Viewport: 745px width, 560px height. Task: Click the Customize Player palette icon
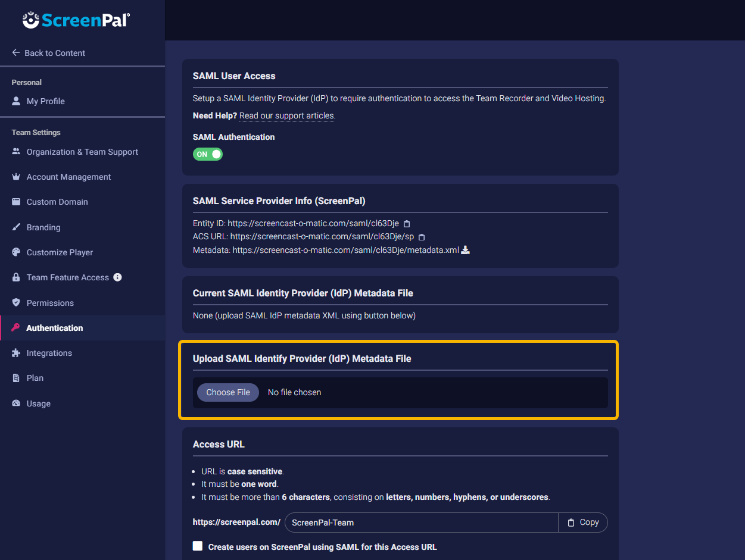tap(16, 252)
